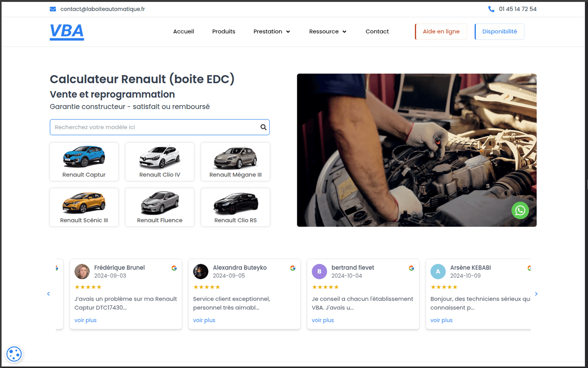Open 'voir plus' on Alexandra Buteyko's review
The width and height of the screenshot is (588, 368).
[204, 320]
